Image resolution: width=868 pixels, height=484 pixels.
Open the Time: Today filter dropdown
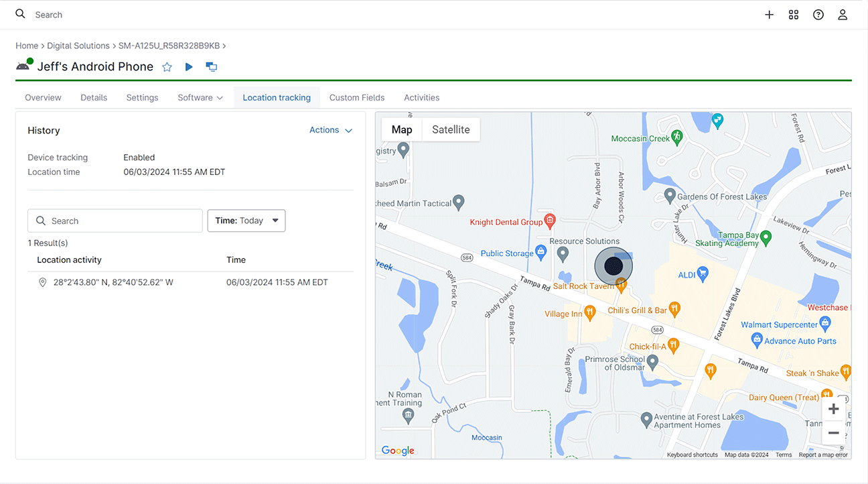pyautogui.click(x=246, y=221)
